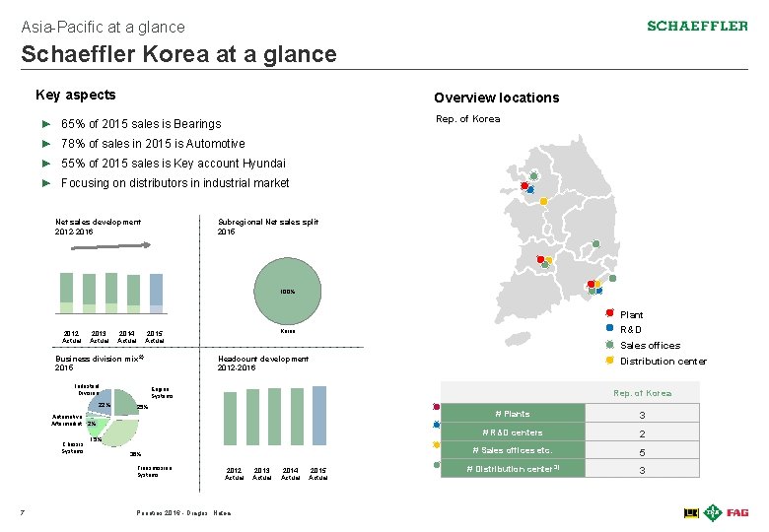Click the 2012 bar in Net sales chart

[66, 293]
